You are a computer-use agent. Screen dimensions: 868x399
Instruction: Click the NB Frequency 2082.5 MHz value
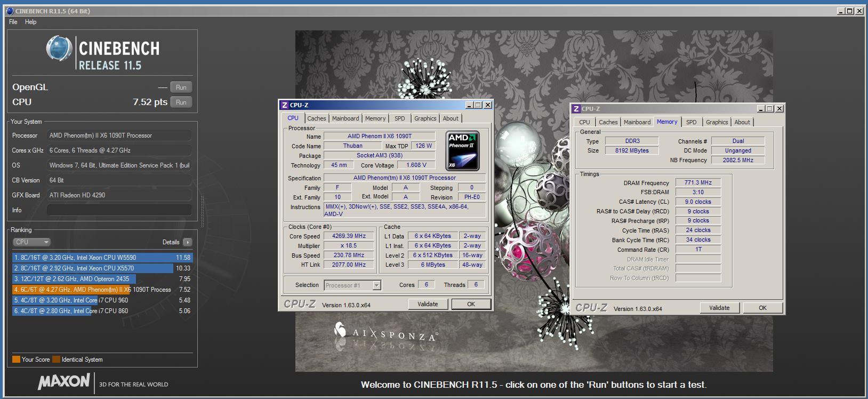pyautogui.click(x=738, y=160)
